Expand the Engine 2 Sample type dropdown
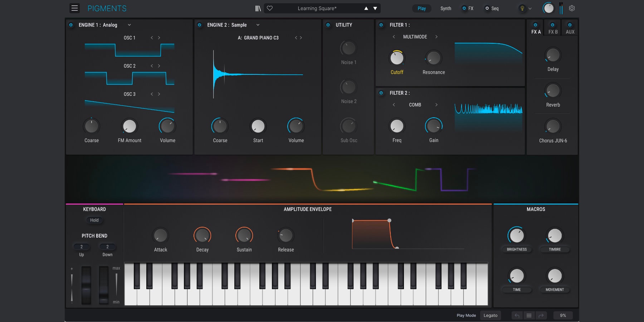644x322 pixels. click(x=258, y=25)
